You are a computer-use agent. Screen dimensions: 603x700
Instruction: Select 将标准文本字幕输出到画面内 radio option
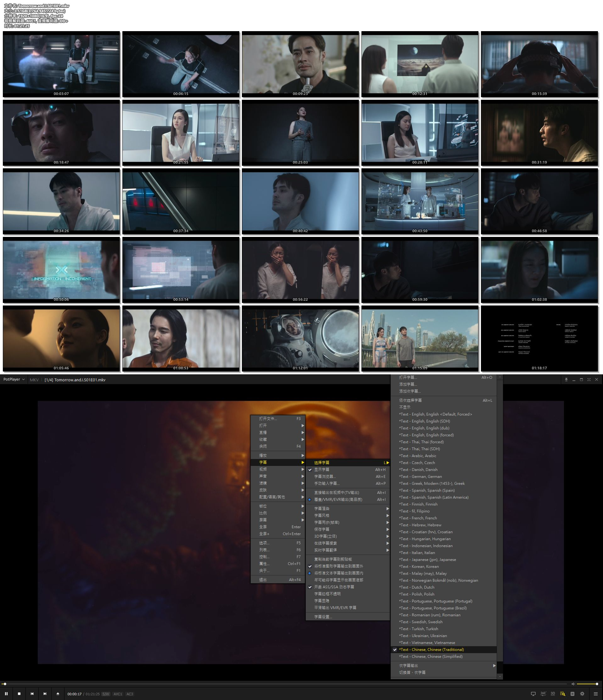(x=348, y=573)
